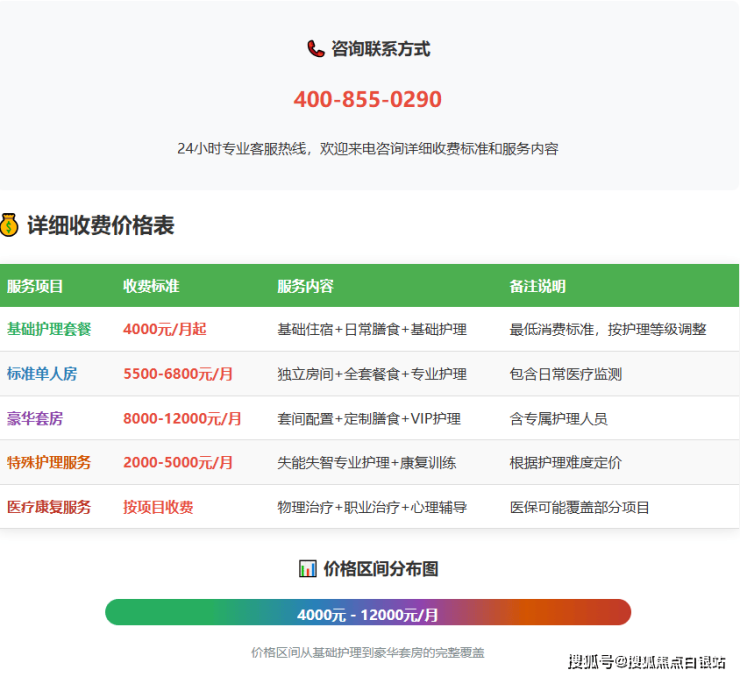Click the 服务内容 column header
The height and width of the screenshot is (677, 740).
305,286
